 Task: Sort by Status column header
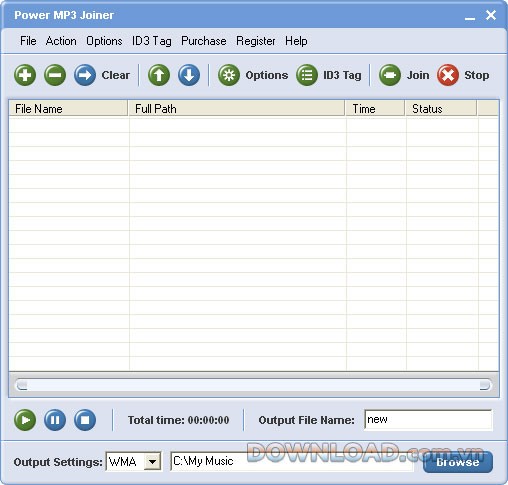click(x=441, y=109)
